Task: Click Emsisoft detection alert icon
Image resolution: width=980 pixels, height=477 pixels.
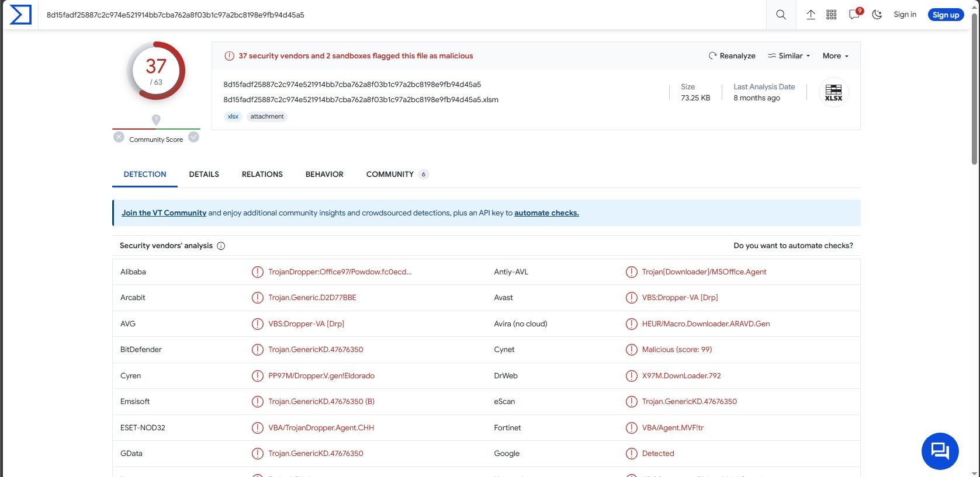Action: [258, 402]
